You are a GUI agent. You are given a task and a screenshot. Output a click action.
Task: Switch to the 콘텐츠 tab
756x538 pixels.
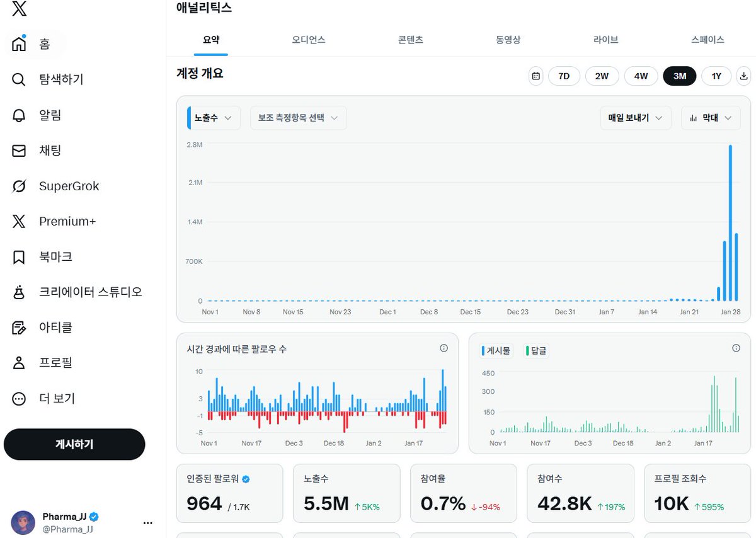[411, 40]
